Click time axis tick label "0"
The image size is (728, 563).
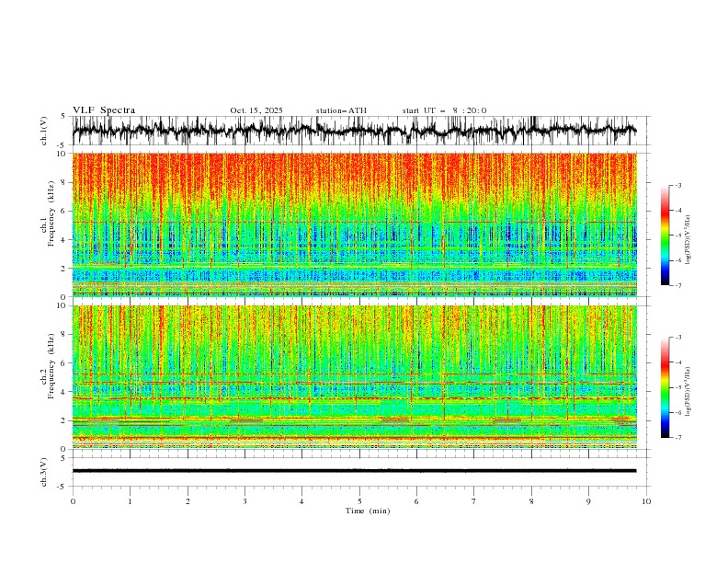73,501
